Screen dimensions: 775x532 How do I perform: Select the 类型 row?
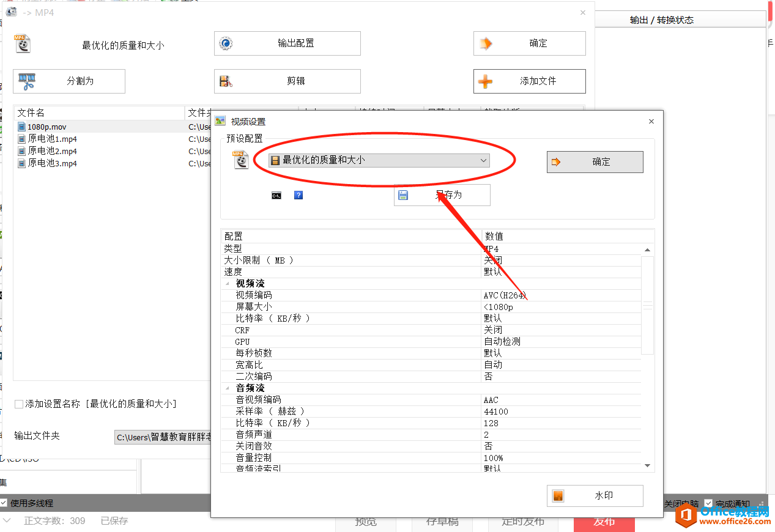pyautogui.click(x=431, y=249)
